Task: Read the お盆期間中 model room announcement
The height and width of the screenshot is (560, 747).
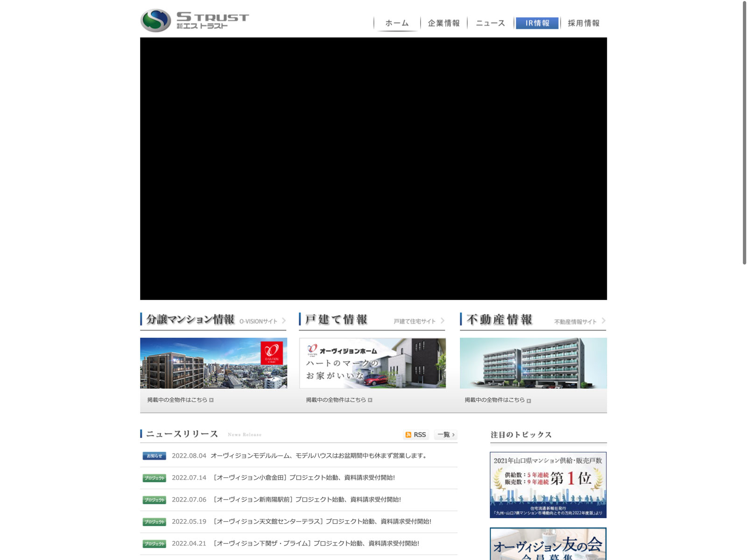Action: 319,455
